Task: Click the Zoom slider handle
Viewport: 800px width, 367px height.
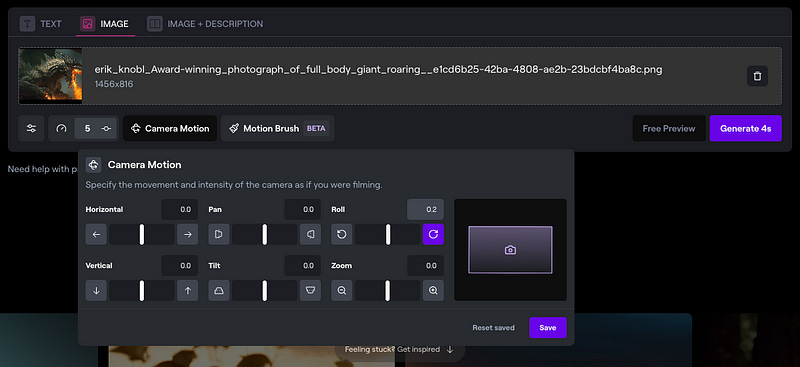Action: click(388, 290)
